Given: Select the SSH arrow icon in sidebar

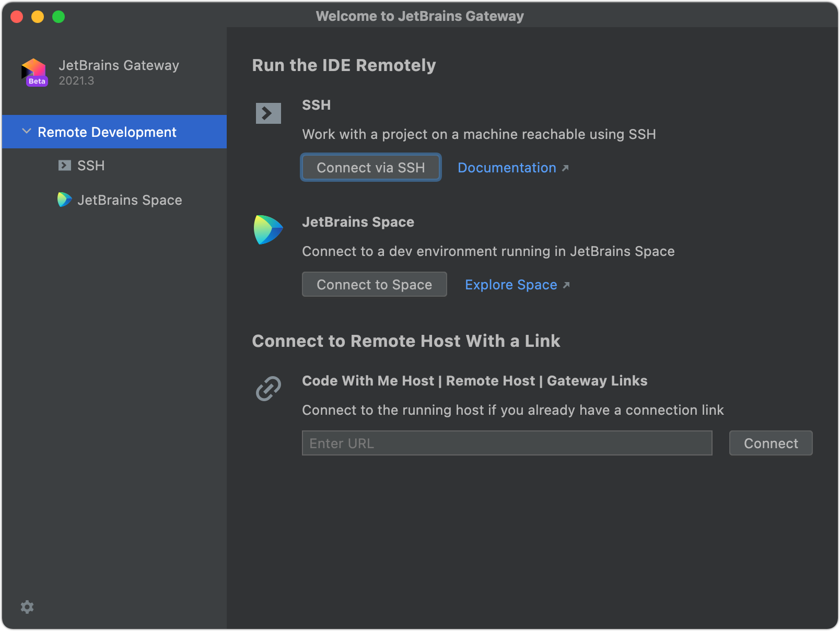Looking at the screenshot, I should [x=64, y=165].
